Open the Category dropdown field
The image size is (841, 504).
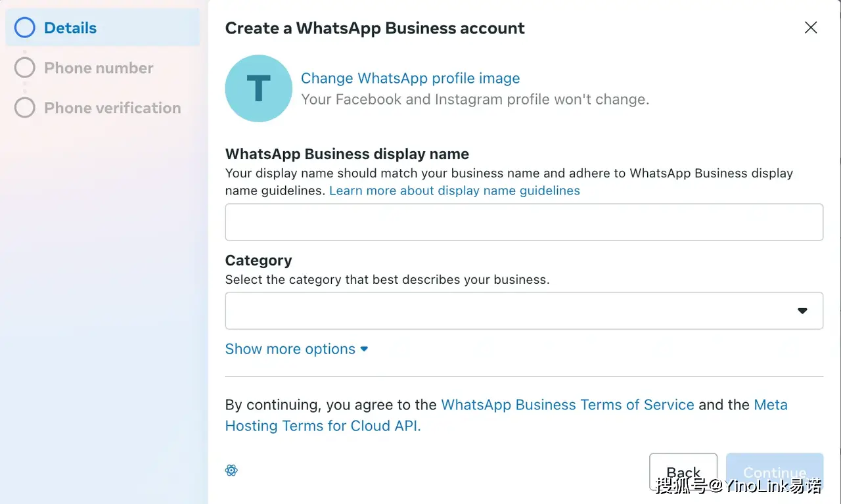coord(512,311)
